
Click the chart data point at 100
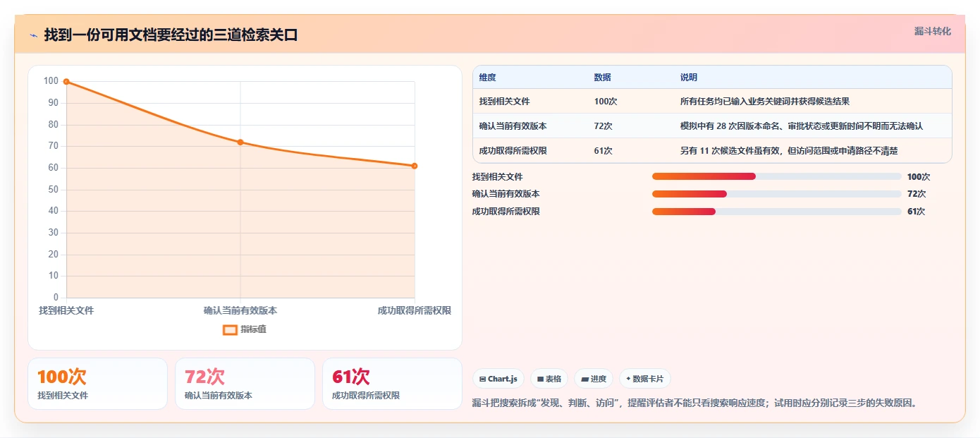pyautogui.click(x=66, y=82)
